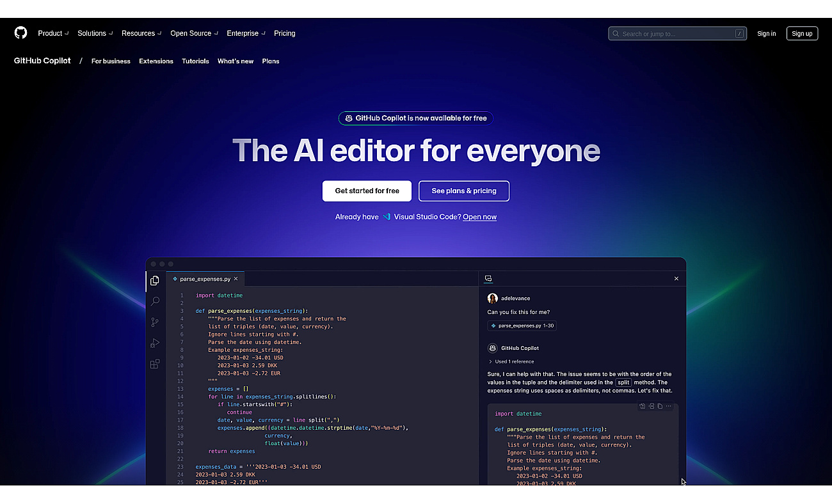Copy the code block with copy icon
The height and width of the screenshot is (504, 832).
[x=660, y=406]
